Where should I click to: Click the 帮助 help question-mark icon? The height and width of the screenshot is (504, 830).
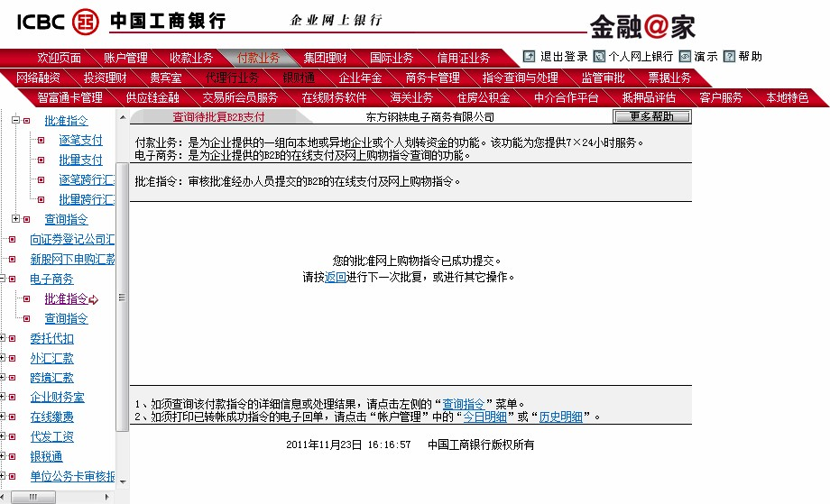[730, 56]
